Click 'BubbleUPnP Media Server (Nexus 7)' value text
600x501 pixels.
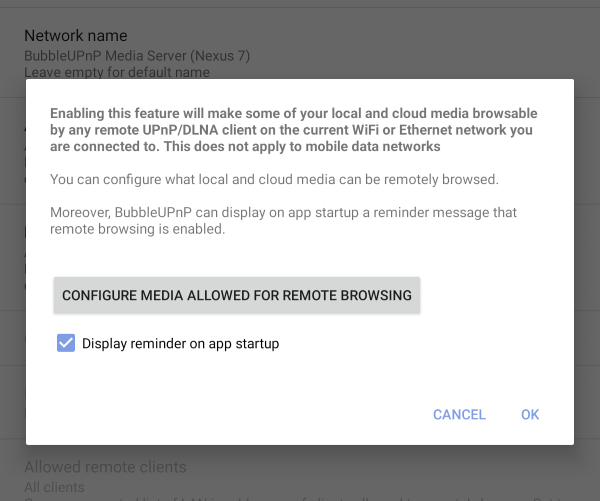coord(137,56)
